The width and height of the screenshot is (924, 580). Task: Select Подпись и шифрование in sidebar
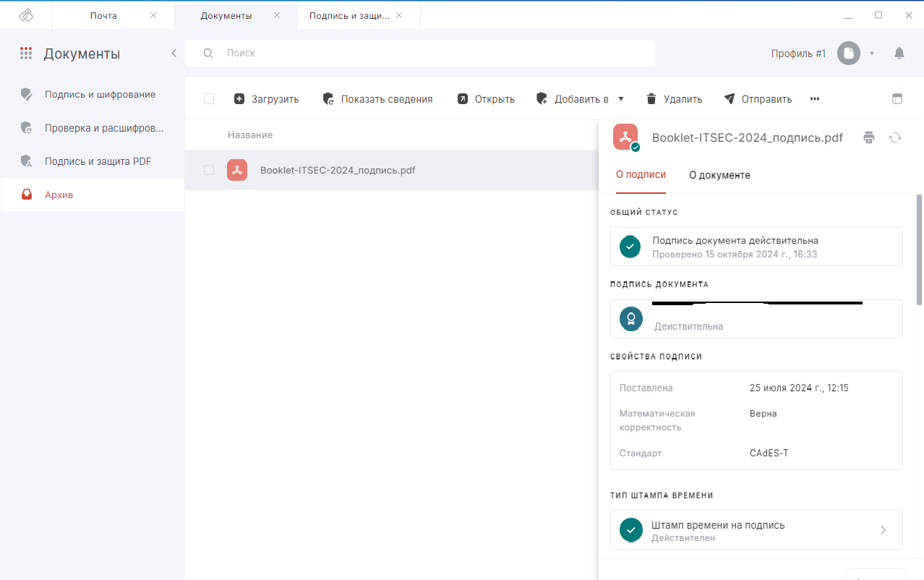(x=93, y=95)
